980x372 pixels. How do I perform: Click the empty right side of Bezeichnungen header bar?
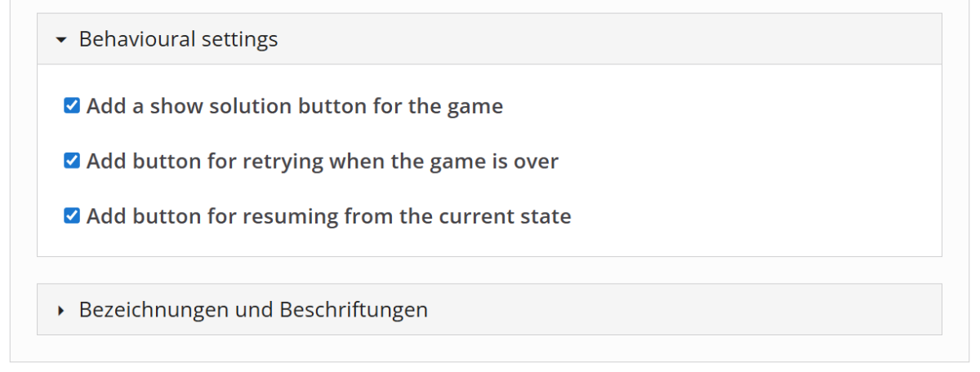point(694,310)
